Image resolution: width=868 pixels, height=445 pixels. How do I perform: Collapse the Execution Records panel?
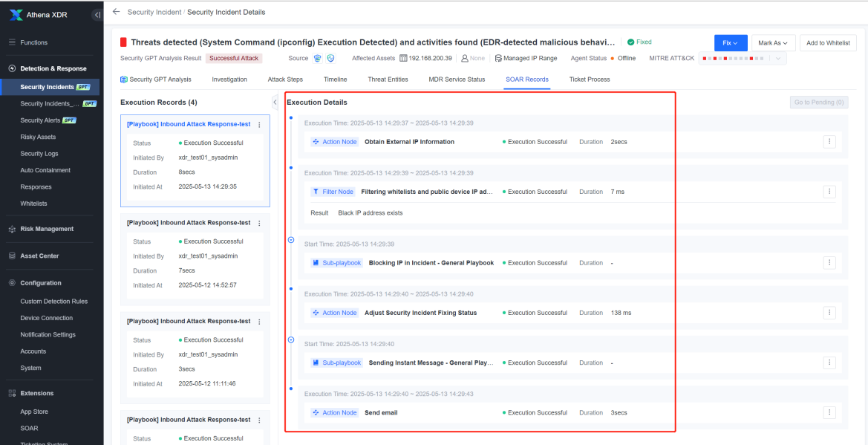click(x=275, y=102)
